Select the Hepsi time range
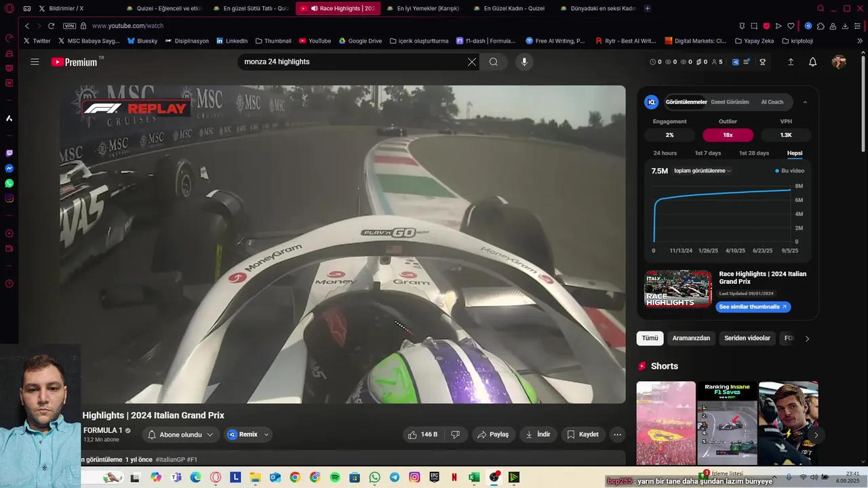The image size is (868, 488). pos(795,153)
